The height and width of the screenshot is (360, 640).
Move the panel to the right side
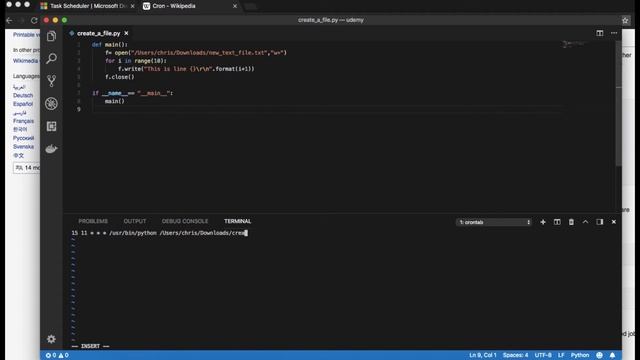click(600, 222)
